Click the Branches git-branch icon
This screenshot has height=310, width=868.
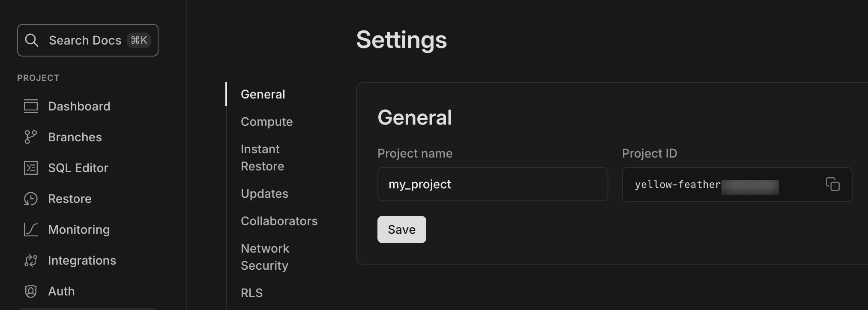pos(31,137)
